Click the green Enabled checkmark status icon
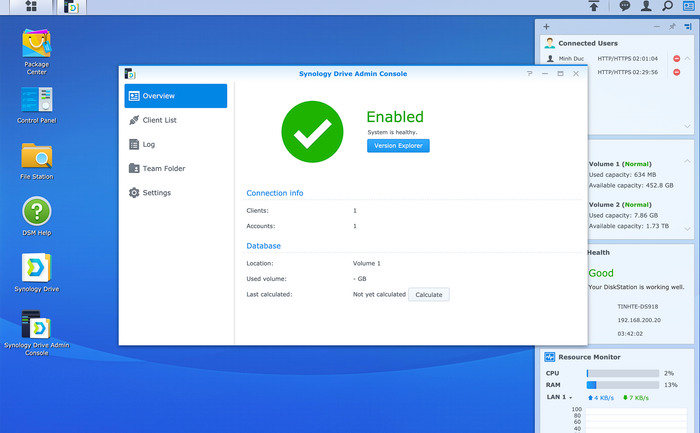 [x=312, y=132]
